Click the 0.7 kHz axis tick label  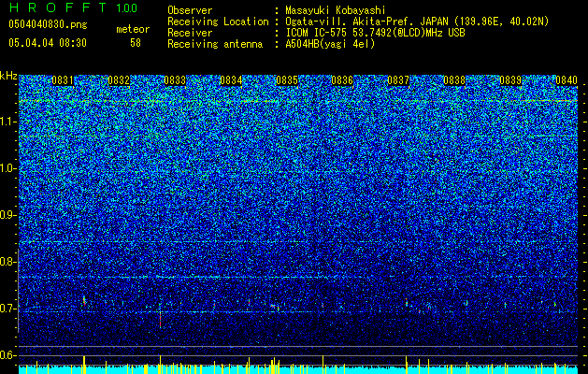click(x=7, y=309)
